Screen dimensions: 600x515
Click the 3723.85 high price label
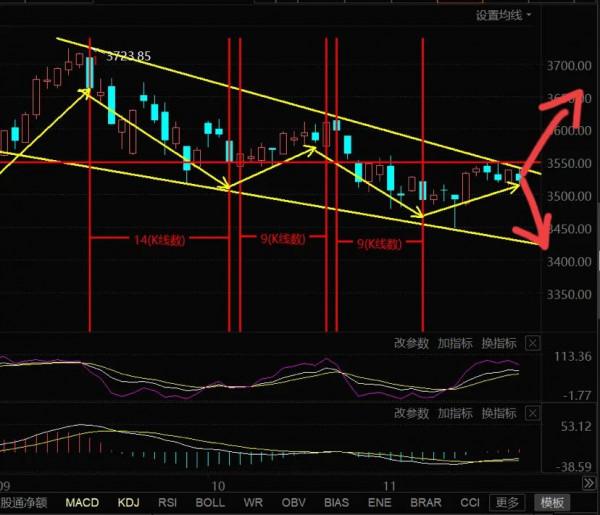click(128, 56)
